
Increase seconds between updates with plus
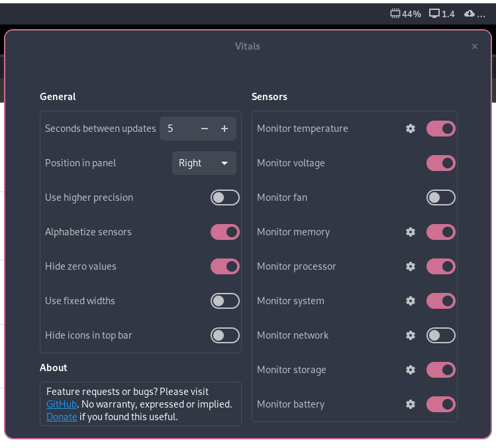pyautogui.click(x=224, y=129)
